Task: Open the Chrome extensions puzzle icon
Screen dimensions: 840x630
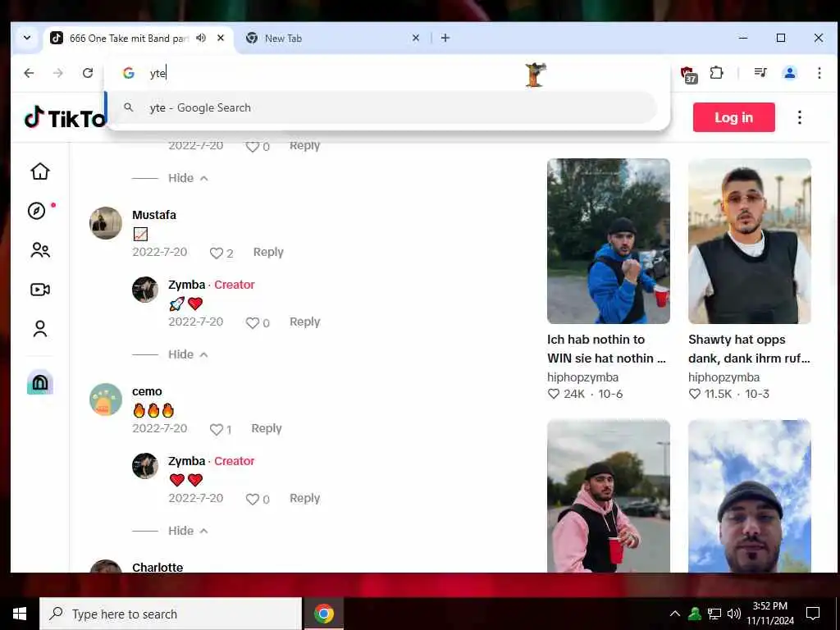Action: point(717,73)
